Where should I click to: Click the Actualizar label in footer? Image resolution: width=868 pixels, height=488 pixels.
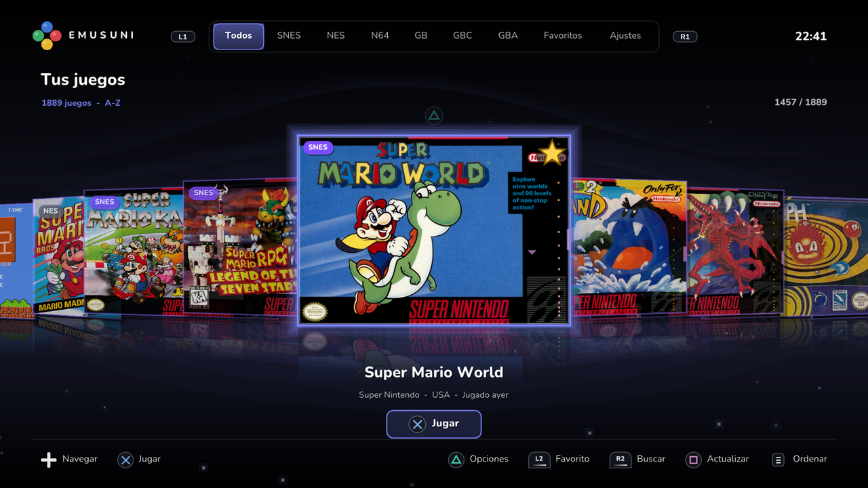click(728, 459)
